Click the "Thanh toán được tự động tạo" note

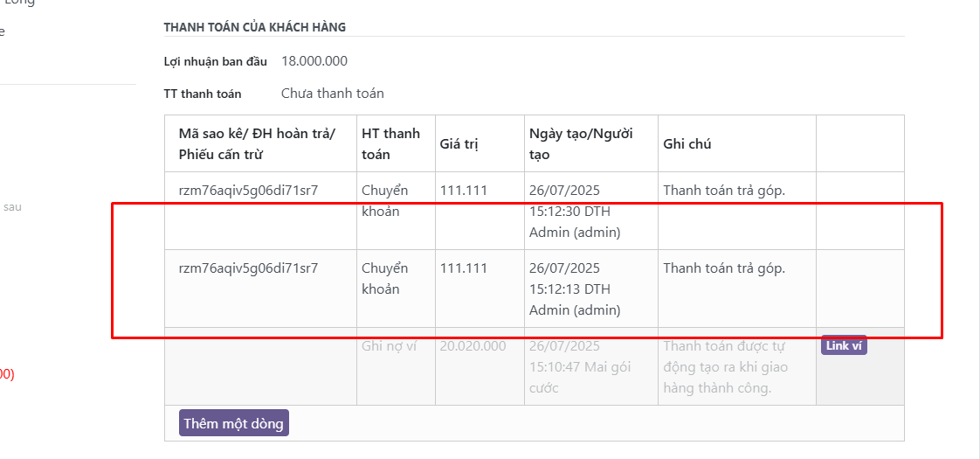coord(725,367)
